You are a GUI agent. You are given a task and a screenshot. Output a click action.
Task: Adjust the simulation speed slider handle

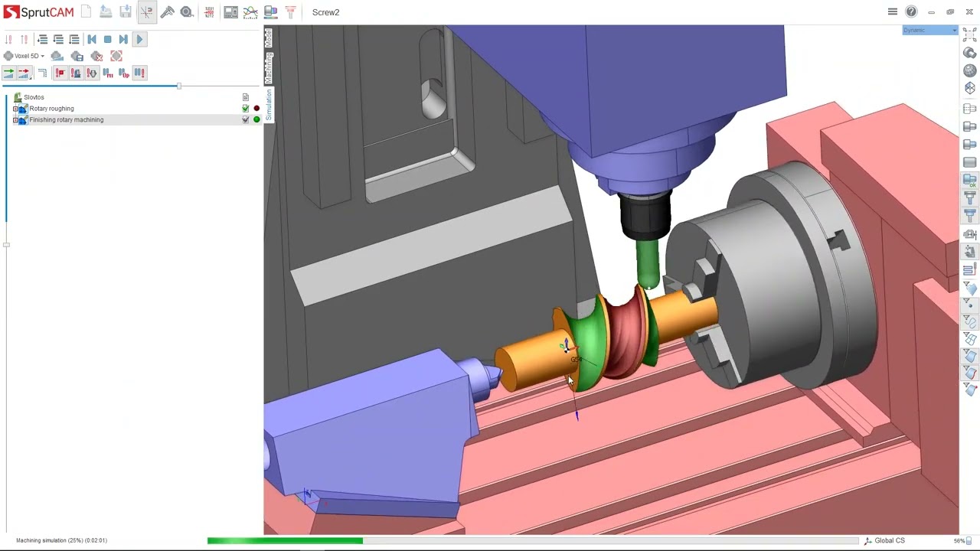(179, 86)
